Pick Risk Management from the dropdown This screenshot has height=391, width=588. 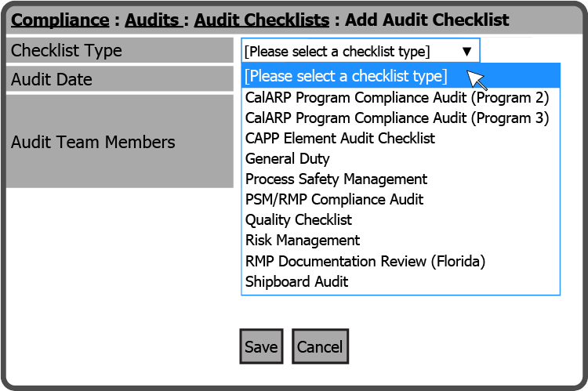(x=302, y=241)
